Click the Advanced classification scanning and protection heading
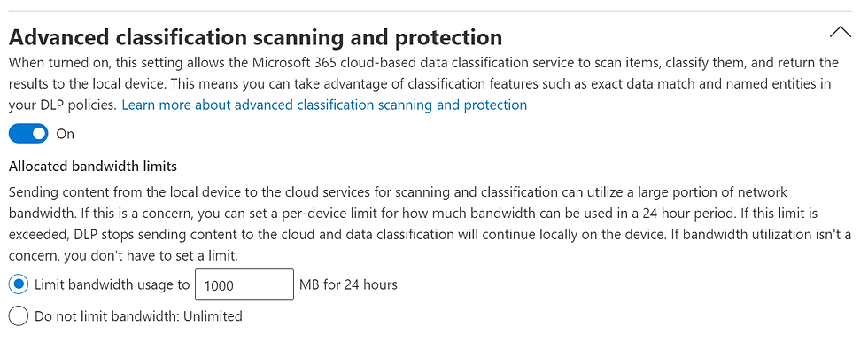The width and height of the screenshot is (868, 350). pyautogui.click(x=256, y=37)
